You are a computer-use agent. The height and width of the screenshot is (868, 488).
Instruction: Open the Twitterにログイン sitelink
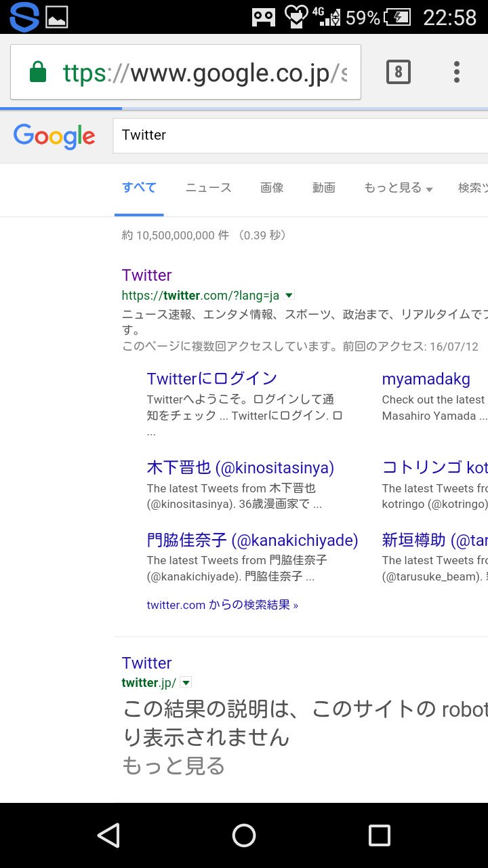coord(212,378)
